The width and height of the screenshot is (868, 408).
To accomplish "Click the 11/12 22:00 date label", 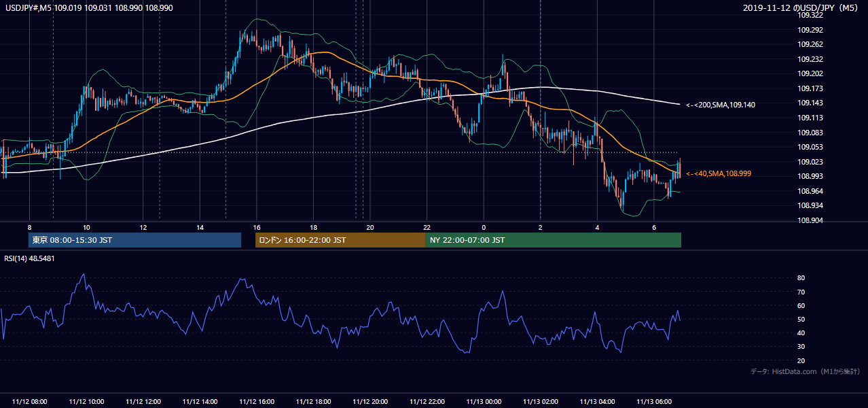I will 427,402.
